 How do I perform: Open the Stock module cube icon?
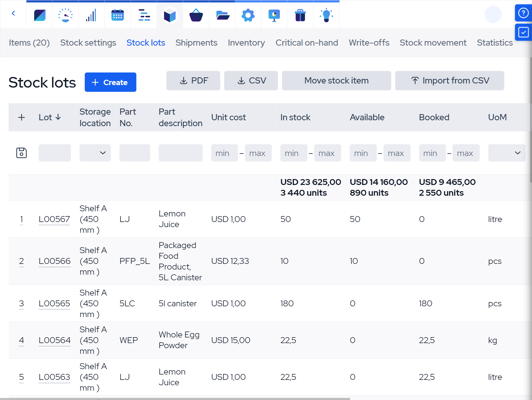[x=170, y=15]
